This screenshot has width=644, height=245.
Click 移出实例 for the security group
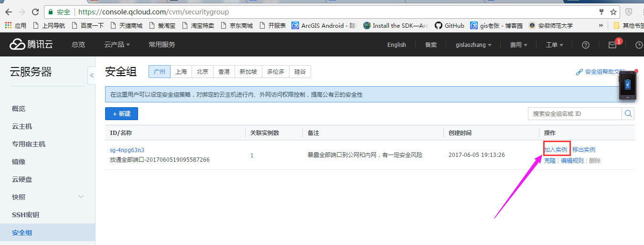click(x=584, y=150)
